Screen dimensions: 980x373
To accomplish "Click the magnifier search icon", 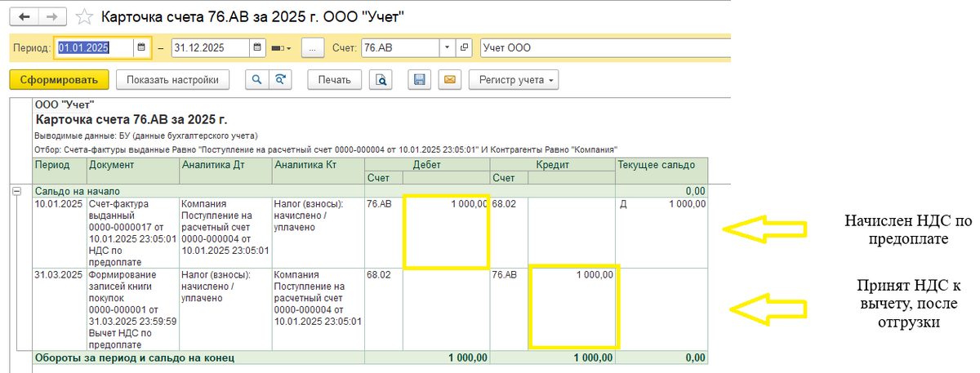I will tap(256, 79).
